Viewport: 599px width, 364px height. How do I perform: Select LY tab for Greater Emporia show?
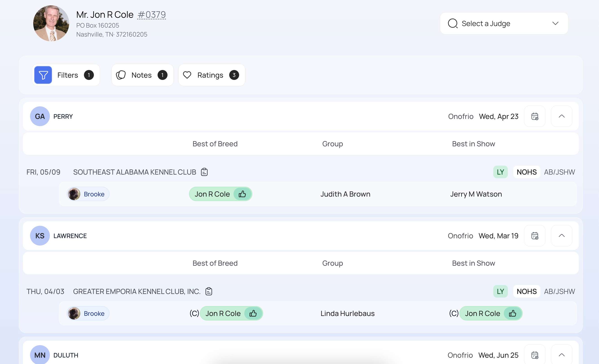[x=500, y=291]
